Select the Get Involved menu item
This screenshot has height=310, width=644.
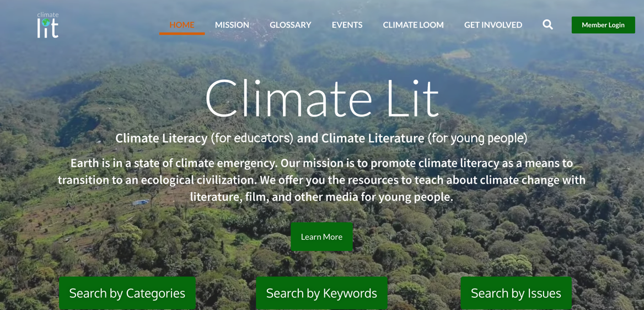tap(493, 25)
